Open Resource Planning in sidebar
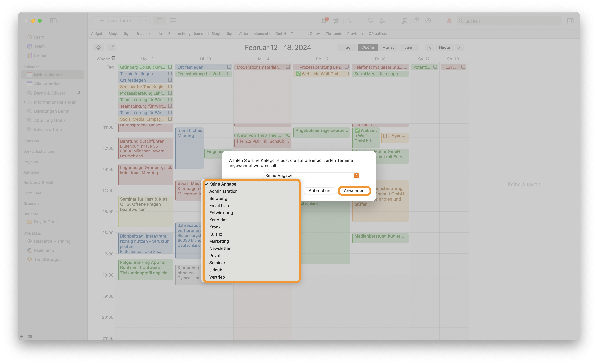The width and height of the screenshot is (598, 364). pos(52,241)
